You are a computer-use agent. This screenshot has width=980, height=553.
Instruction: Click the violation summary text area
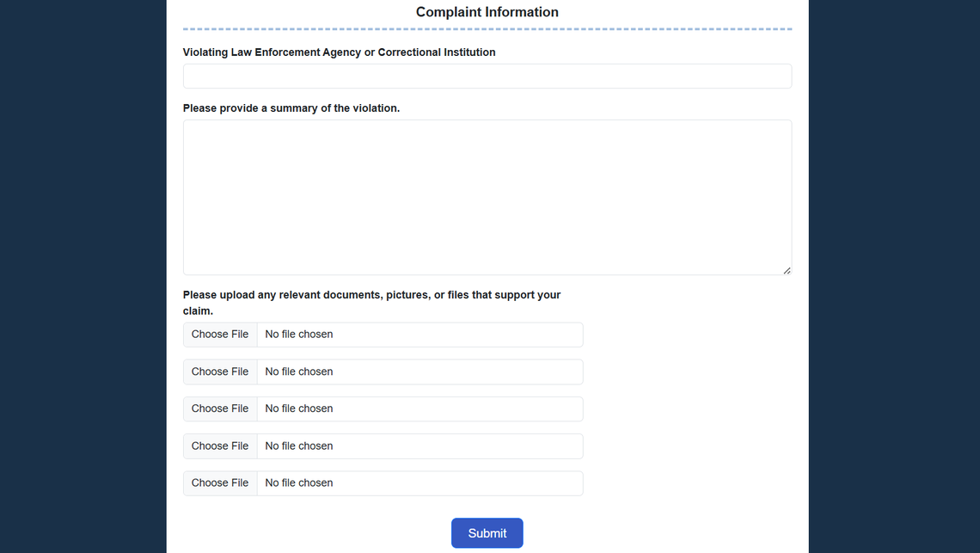pyautogui.click(x=487, y=196)
